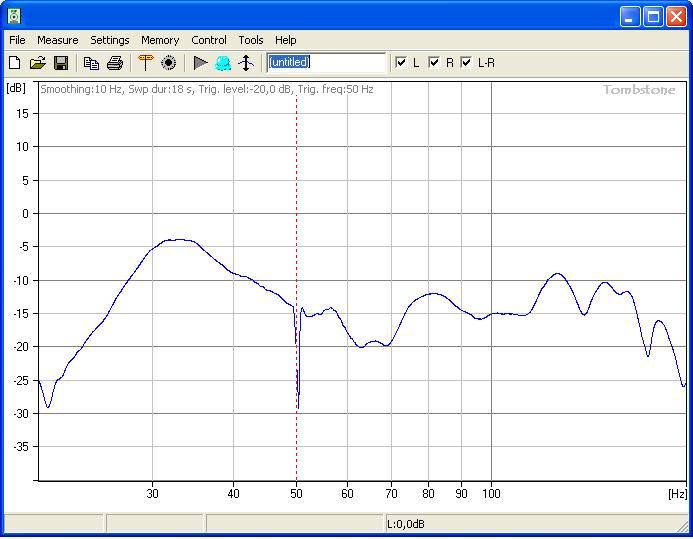Click the vertical arrows scale icon
The height and width of the screenshot is (539, 693).
246,63
